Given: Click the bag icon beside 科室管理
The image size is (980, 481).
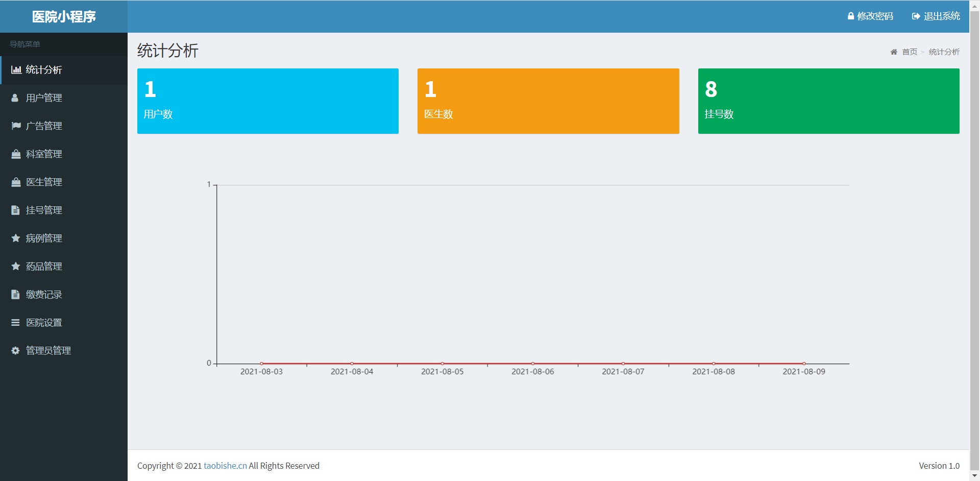Looking at the screenshot, I should pos(16,154).
